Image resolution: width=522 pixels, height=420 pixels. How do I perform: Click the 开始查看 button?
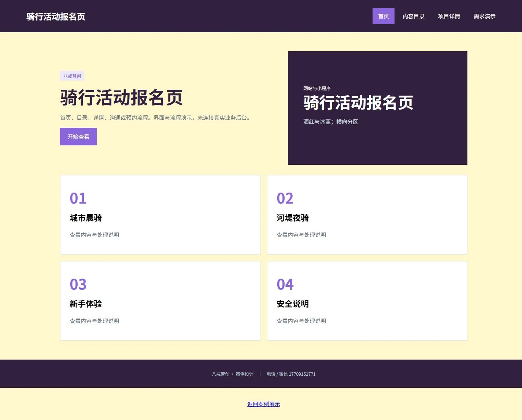pos(78,137)
